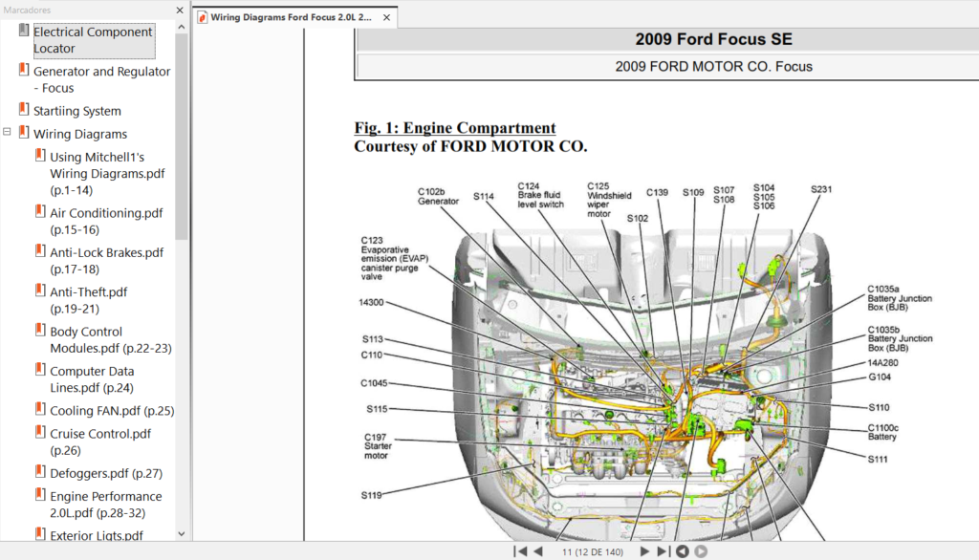979x560 pixels.
Task: Open Computer Data Lines.pdf bookmark
Action: (x=93, y=379)
